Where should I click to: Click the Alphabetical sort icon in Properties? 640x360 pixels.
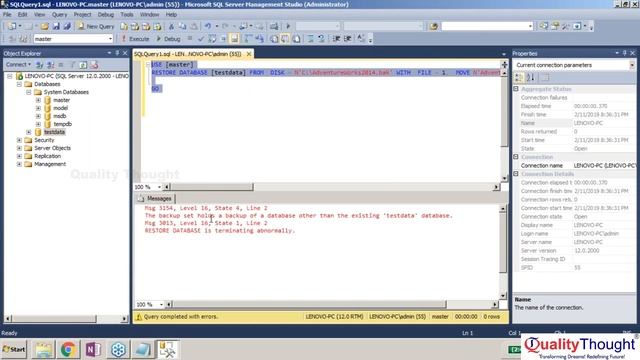pos(531,77)
